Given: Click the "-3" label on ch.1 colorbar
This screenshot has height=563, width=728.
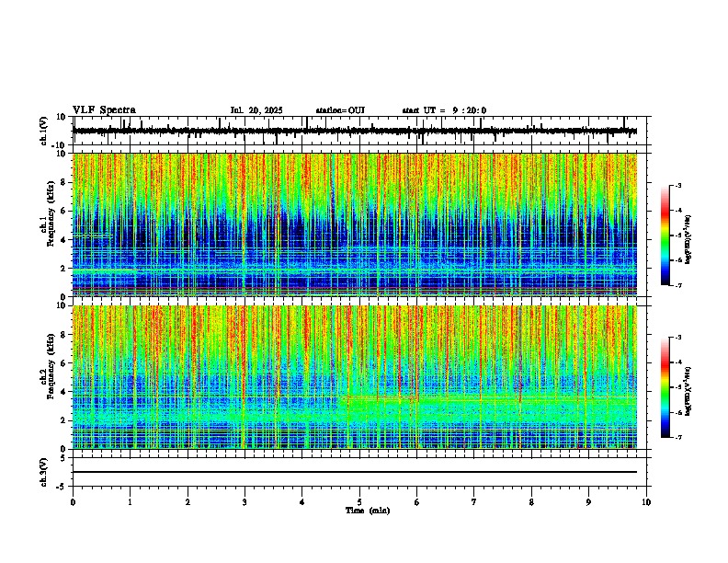Looking at the screenshot, I should [677, 186].
